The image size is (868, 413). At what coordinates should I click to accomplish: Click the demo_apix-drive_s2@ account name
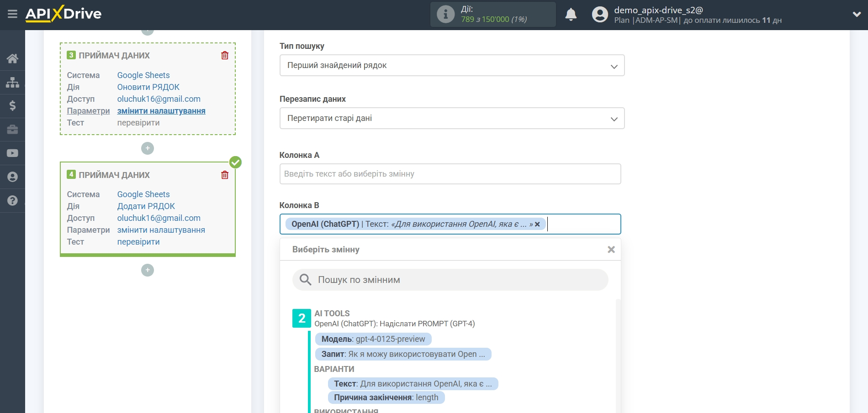pyautogui.click(x=658, y=10)
